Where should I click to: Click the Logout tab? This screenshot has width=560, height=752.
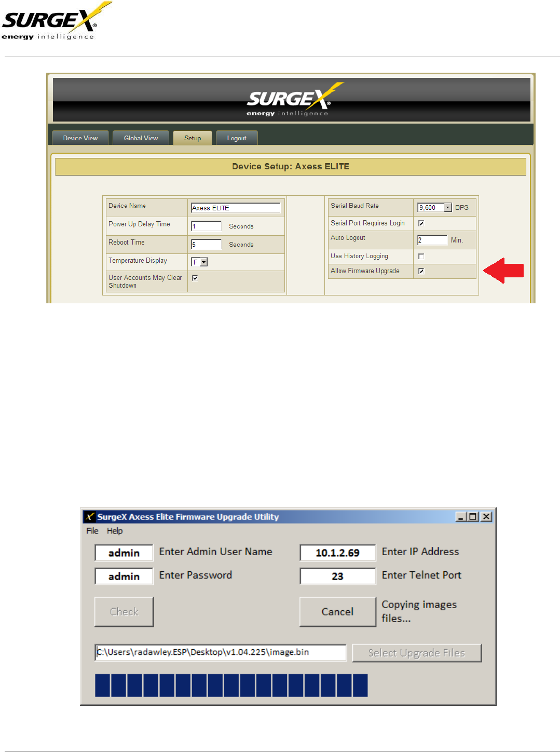(237, 138)
